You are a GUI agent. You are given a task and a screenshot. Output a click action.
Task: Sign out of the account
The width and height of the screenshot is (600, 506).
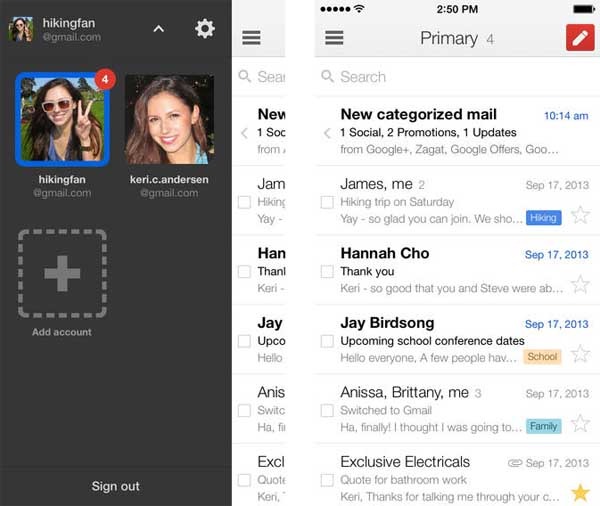pyautogui.click(x=116, y=486)
